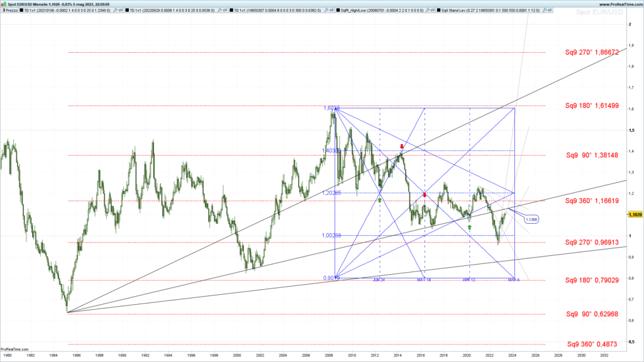
Task: Select the 1,1300 price tag on the chart
Action: point(530,218)
